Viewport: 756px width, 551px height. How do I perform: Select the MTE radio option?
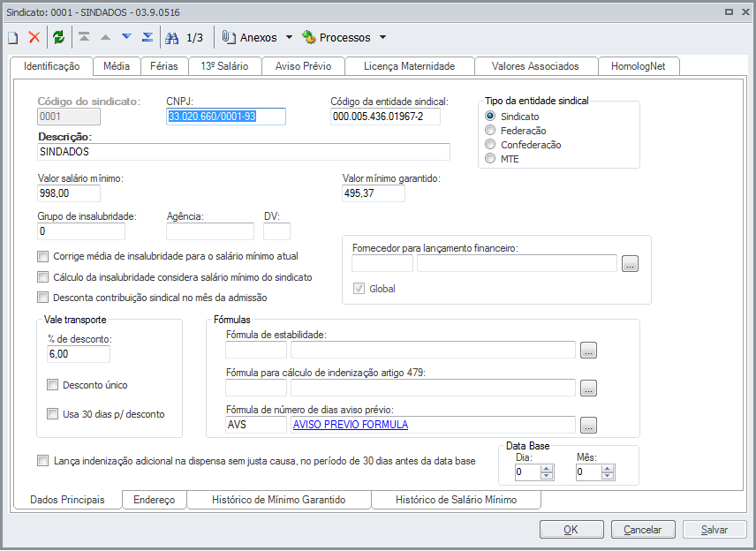(x=490, y=159)
